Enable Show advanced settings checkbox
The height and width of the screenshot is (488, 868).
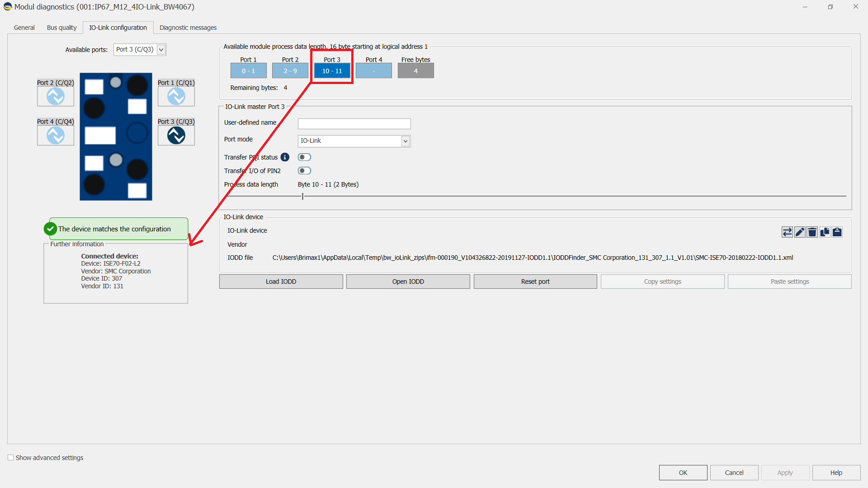(11, 458)
